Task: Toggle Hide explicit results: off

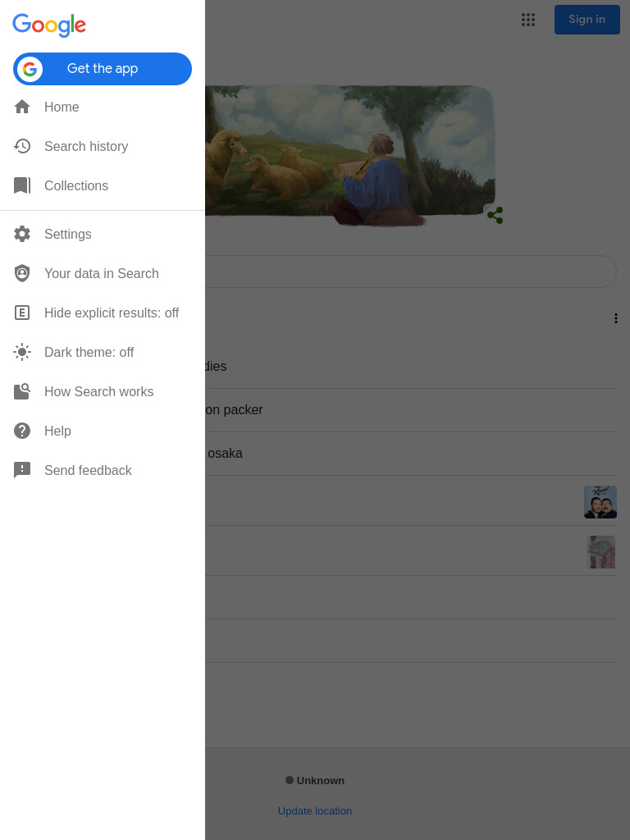Action: click(x=103, y=313)
